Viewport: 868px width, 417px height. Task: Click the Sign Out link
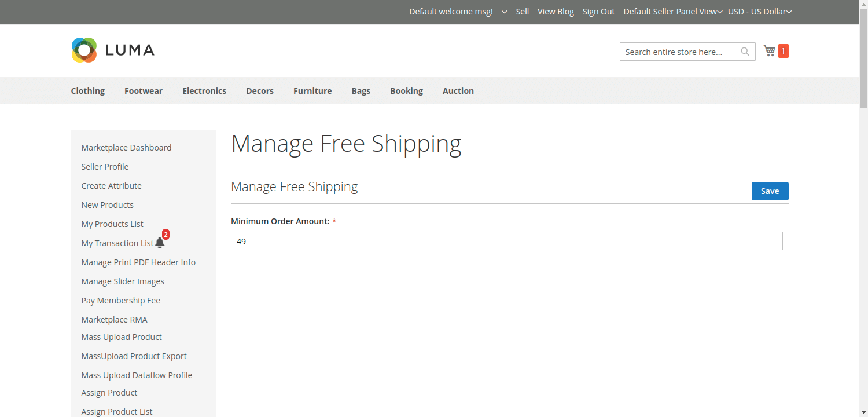click(x=598, y=12)
